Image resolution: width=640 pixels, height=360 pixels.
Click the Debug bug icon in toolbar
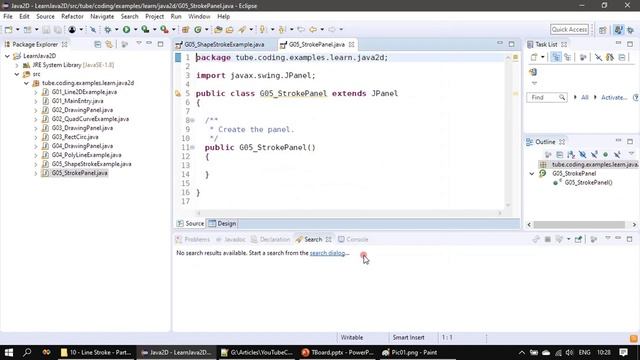107,29
